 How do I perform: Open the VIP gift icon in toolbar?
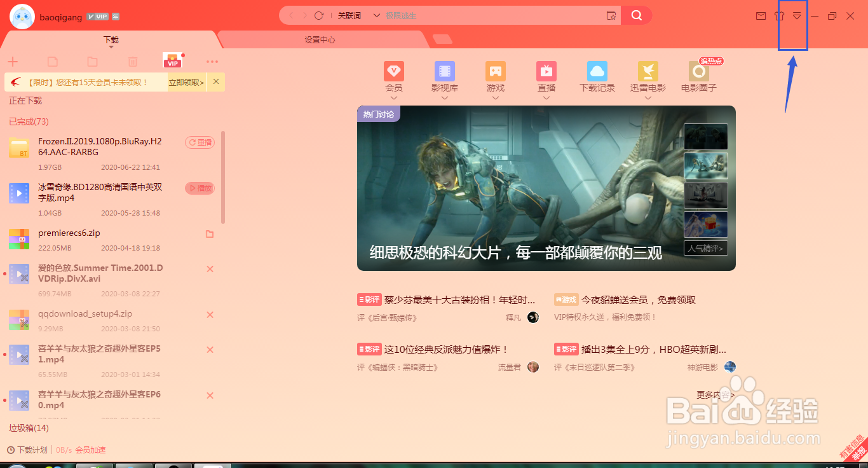pos(173,61)
